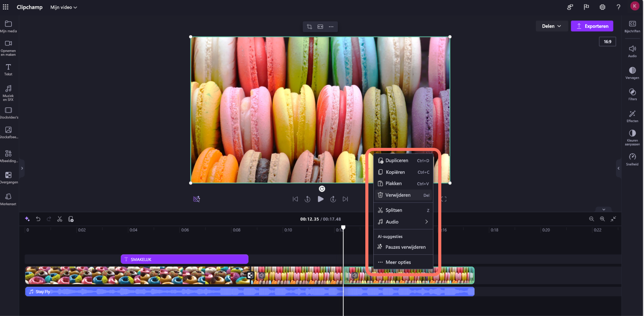The width and height of the screenshot is (644, 316).
Task: Skip to start of video
Action: coord(295,199)
